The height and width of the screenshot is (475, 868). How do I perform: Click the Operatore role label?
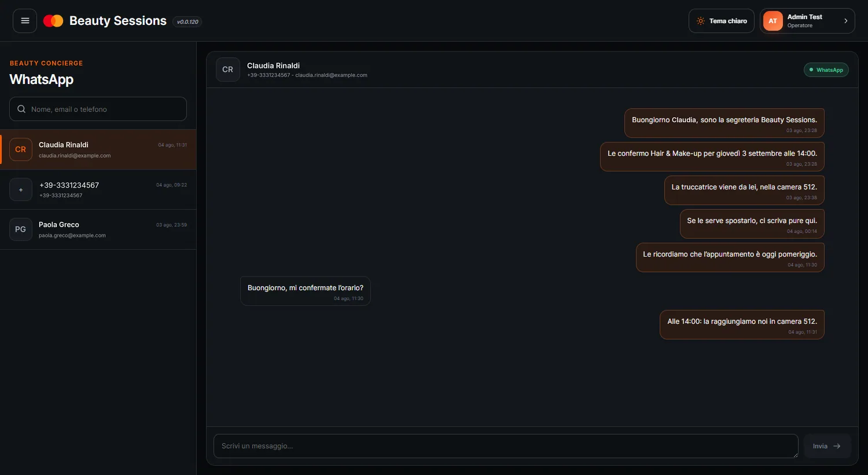pyautogui.click(x=800, y=25)
